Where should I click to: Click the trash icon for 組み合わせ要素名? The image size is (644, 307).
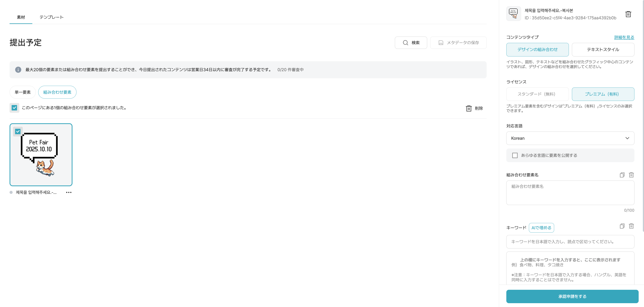631,175
